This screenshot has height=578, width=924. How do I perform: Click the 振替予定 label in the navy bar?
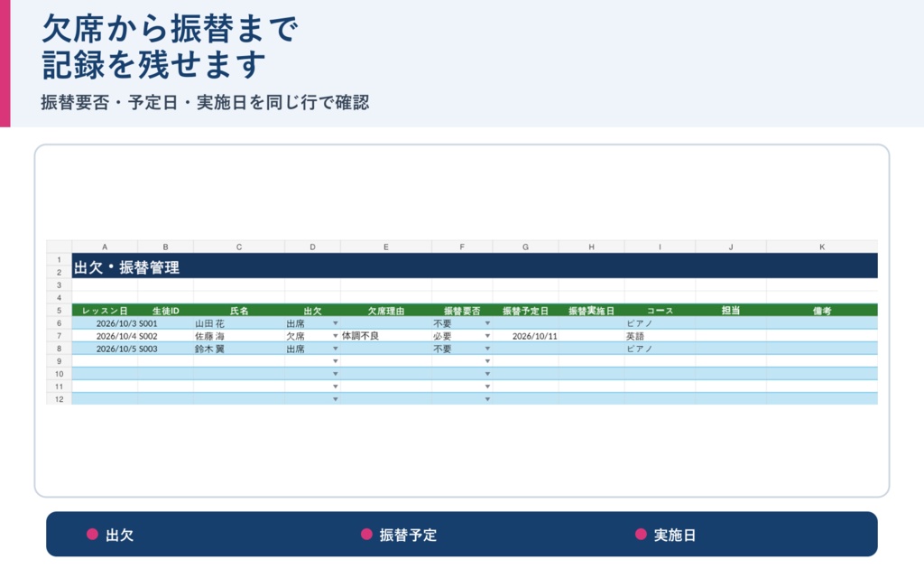pyautogui.click(x=408, y=535)
